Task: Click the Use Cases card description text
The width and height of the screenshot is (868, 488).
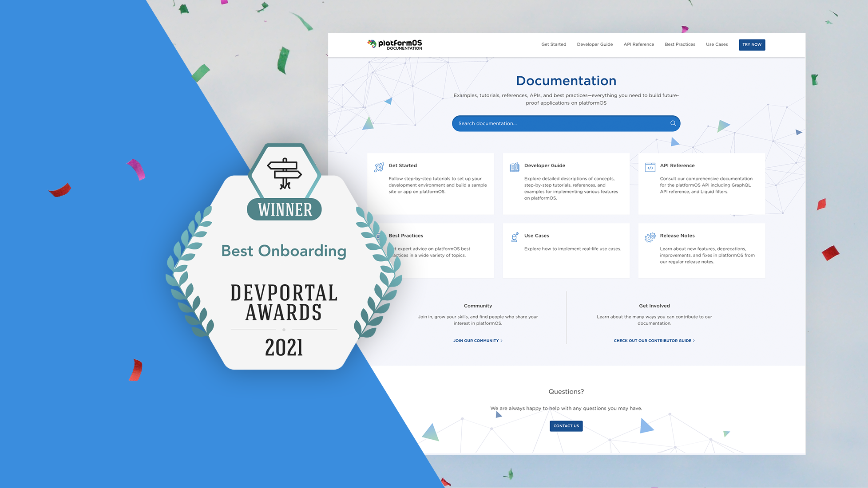Action: 572,249
